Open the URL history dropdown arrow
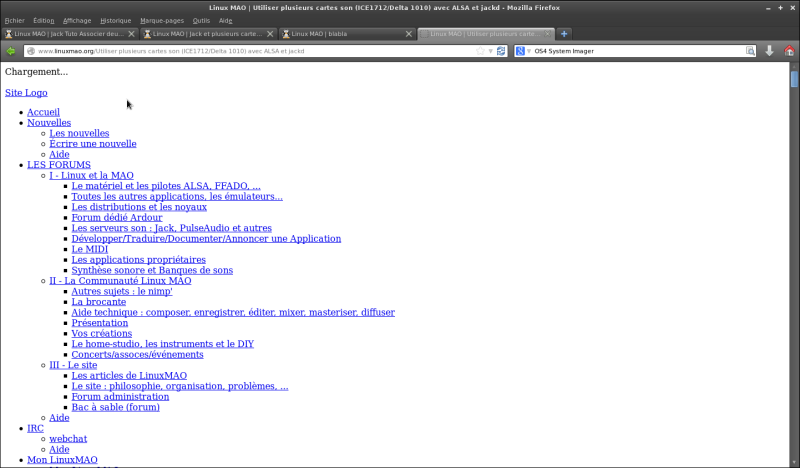This screenshot has height=468, width=800. pos(490,51)
